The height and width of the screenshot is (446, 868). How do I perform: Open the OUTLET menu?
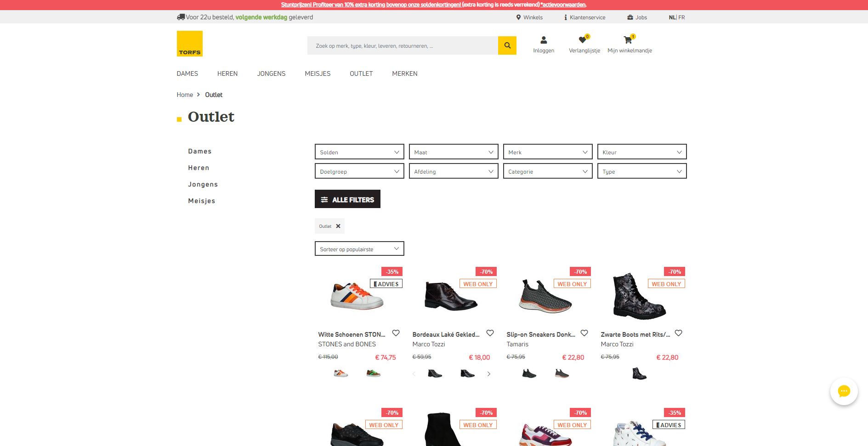point(361,73)
